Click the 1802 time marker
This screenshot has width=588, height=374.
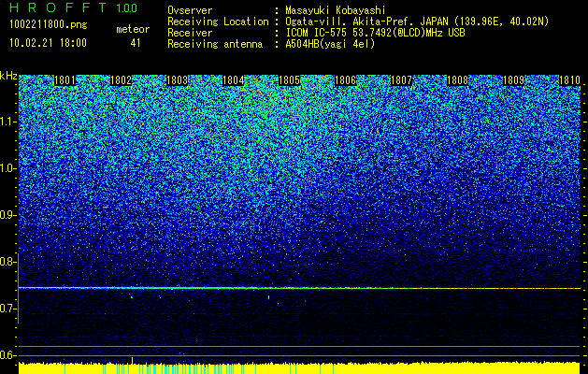click(122, 80)
